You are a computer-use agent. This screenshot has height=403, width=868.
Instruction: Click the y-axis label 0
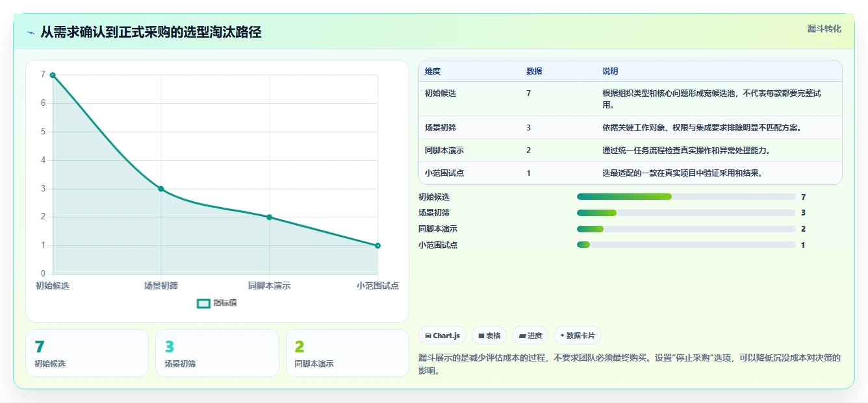click(43, 274)
